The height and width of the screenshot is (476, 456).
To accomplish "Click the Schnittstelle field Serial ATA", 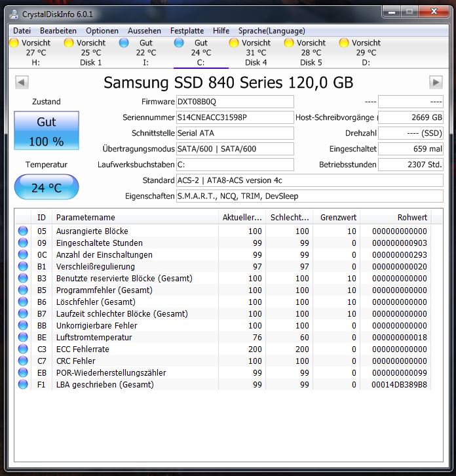I will 235,133.
